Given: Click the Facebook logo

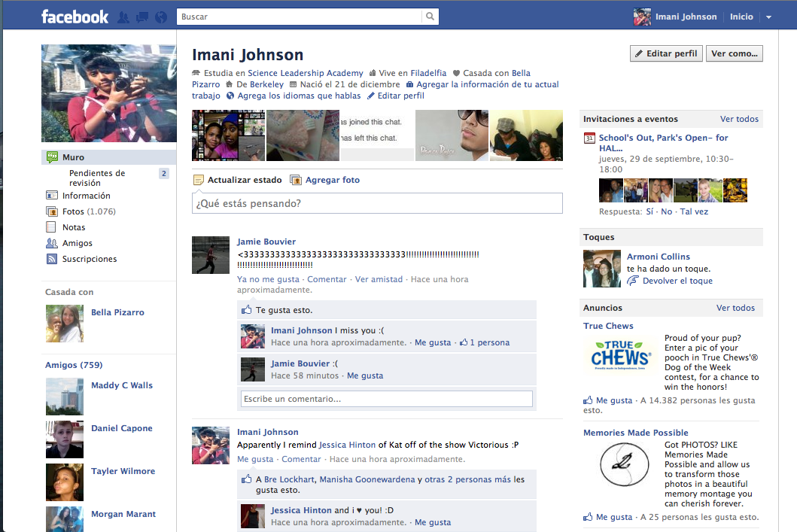Looking at the screenshot, I should click(x=75, y=17).
